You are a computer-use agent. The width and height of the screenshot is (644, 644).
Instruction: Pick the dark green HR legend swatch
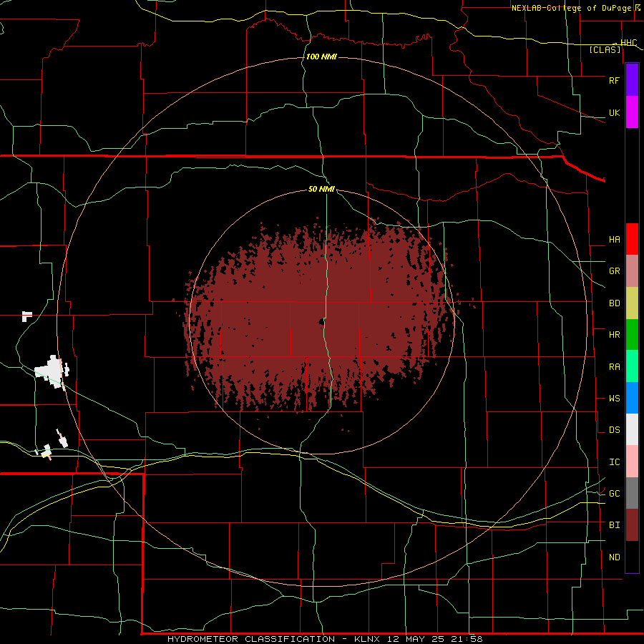[632, 335]
